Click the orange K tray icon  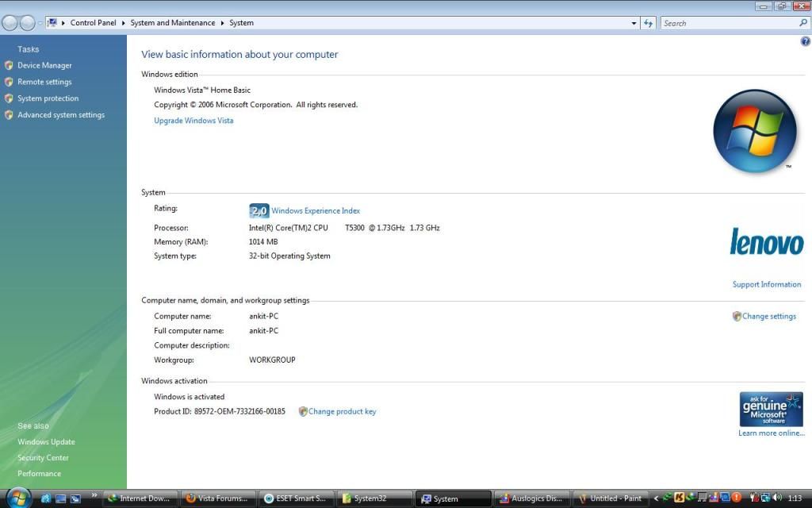(679, 498)
